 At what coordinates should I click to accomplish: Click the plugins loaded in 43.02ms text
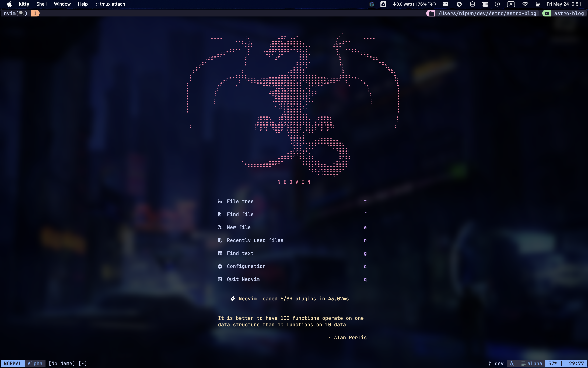pyautogui.click(x=294, y=299)
